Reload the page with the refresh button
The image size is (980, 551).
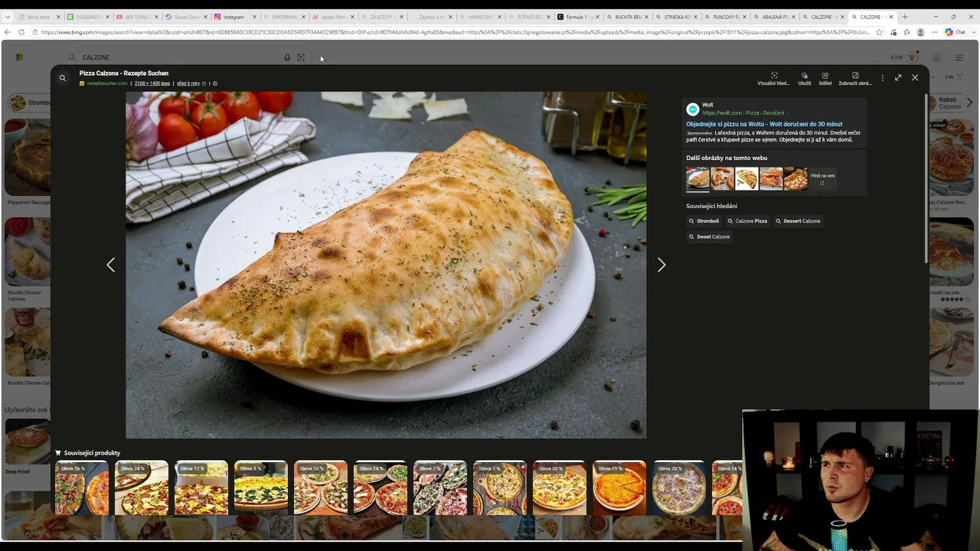point(21,32)
